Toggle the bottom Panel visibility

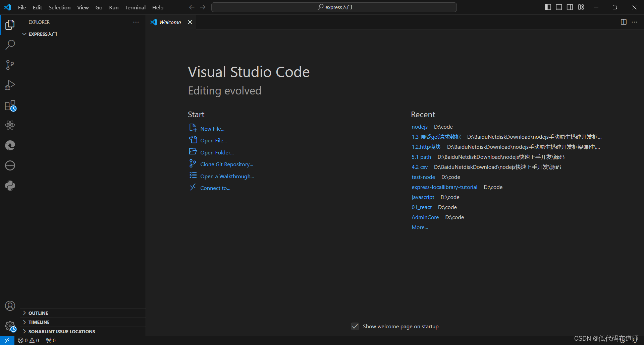[559, 7]
